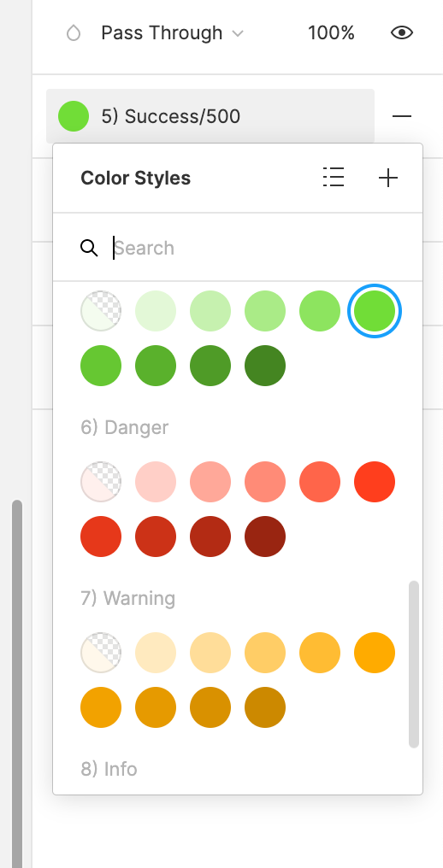The width and height of the screenshot is (443, 868).
Task: Click the 100% opacity field
Action: pyautogui.click(x=331, y=33)
